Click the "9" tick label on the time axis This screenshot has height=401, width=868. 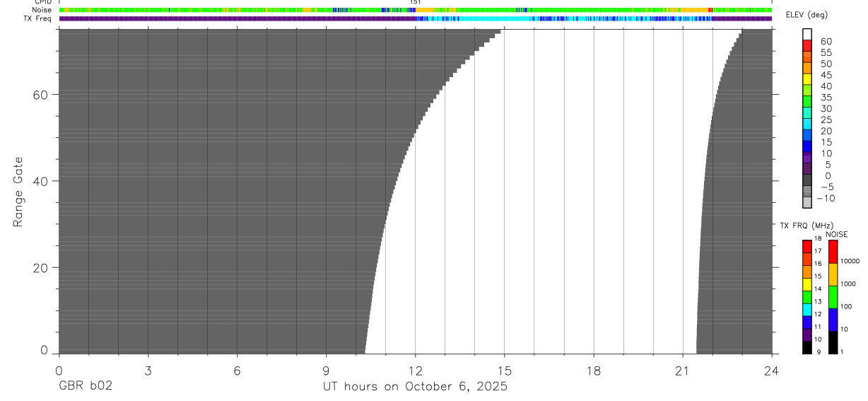click(326, 370)
